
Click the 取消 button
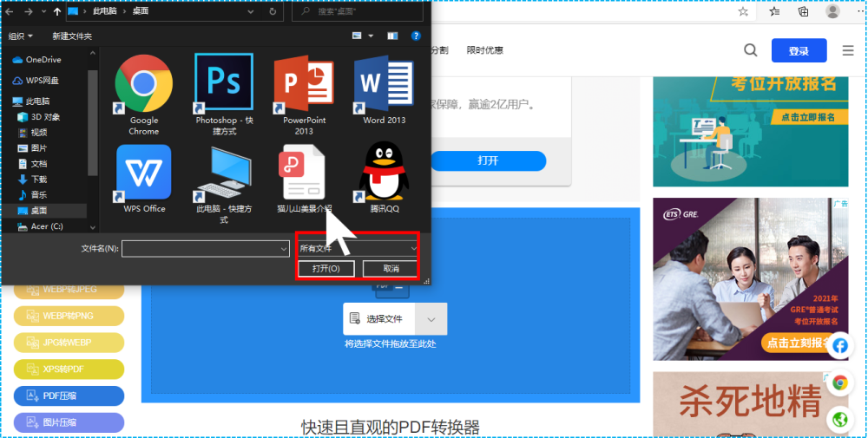(391, 268)
